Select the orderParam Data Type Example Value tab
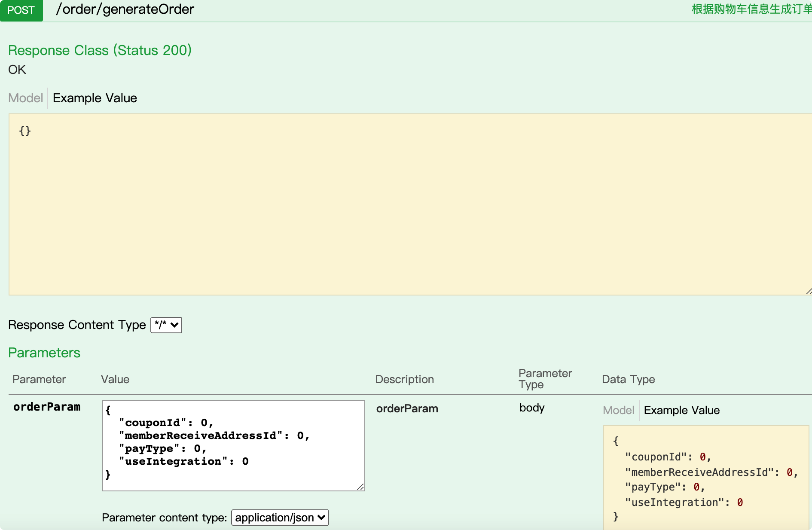The height and width of the screenshot is (530, 812). [x=682, y=410]
